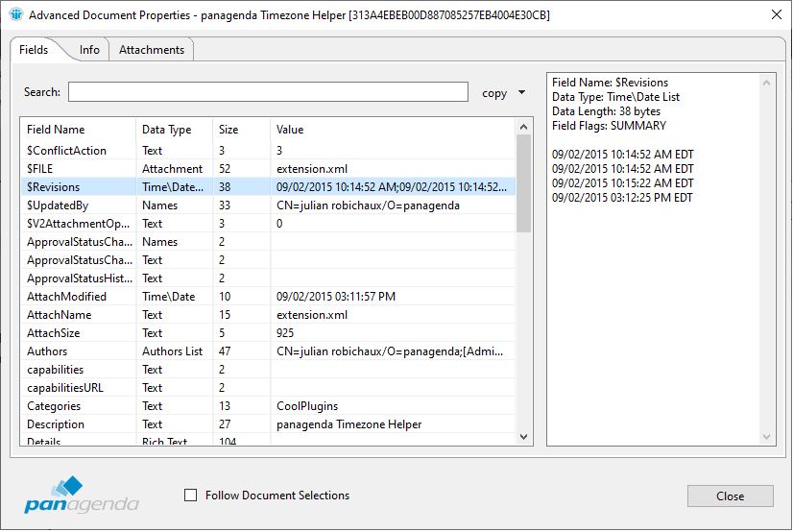This screenshot has height=532, width=793.
Task: Select the Description field row
Action: click(x=268, y=424)
